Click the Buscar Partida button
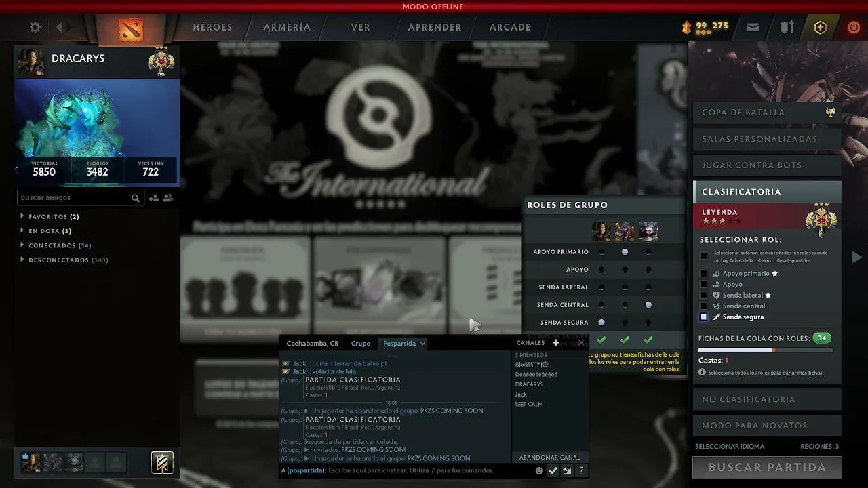 pos(767,468)
